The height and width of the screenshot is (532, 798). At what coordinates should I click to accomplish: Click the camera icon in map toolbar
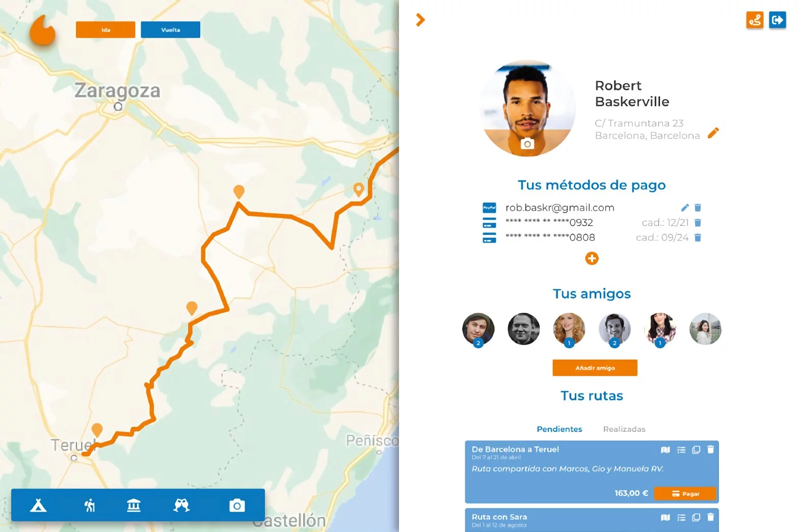pos(237,505)
